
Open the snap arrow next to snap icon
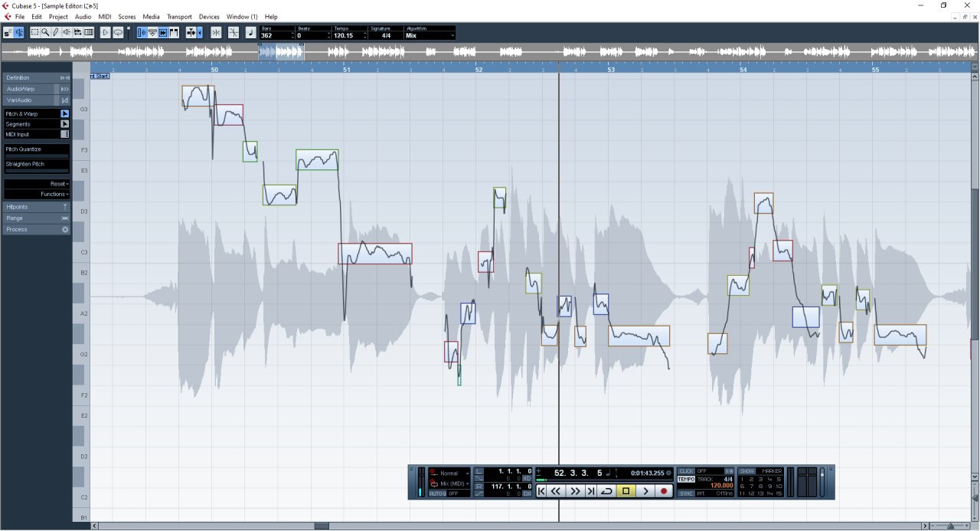click(200, 33)
